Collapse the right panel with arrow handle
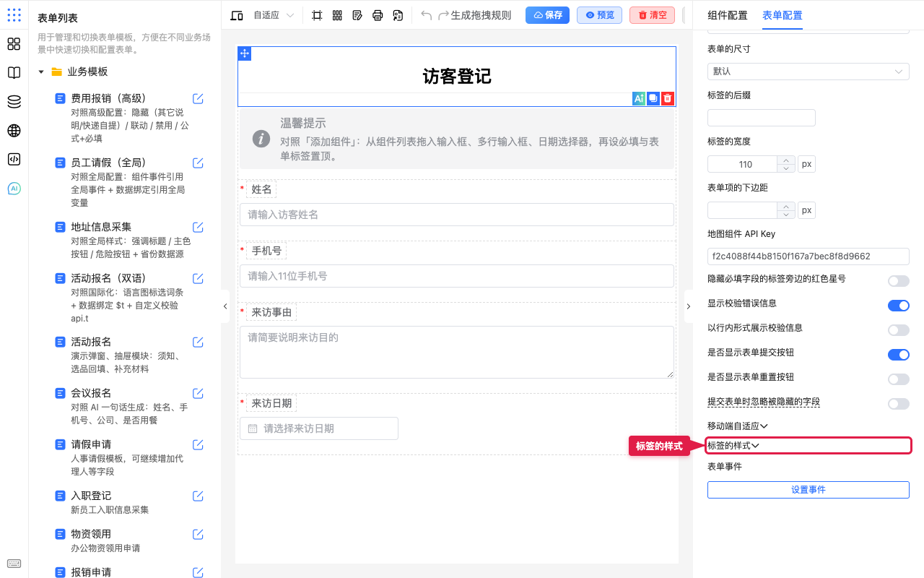The height and width of the screenshot is (578, 924). [x=688, y=306]
